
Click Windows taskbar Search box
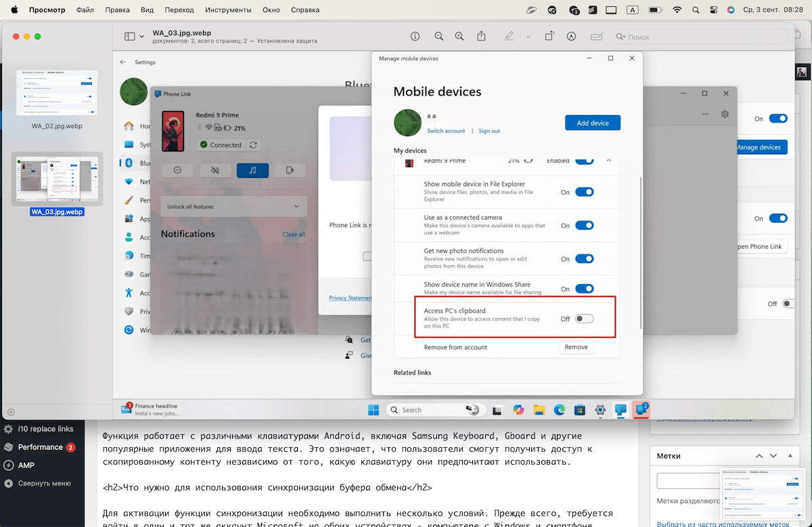tap(434, 409)
